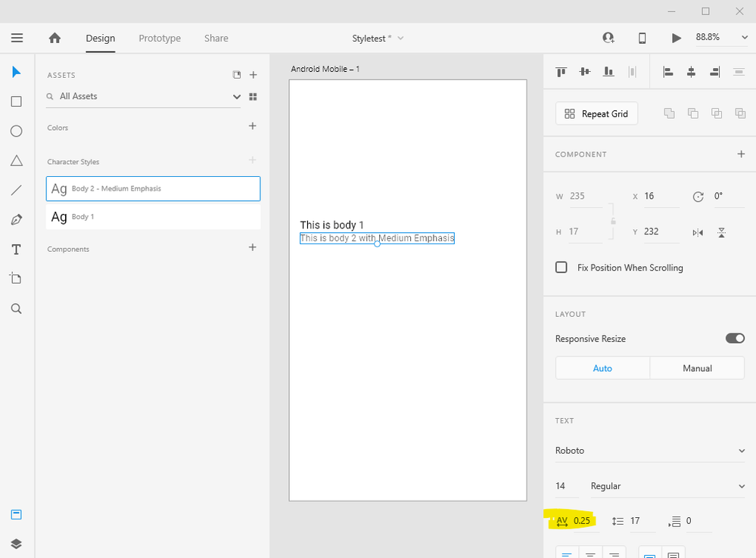Switch to the Prototype tab

pos(160,38)
